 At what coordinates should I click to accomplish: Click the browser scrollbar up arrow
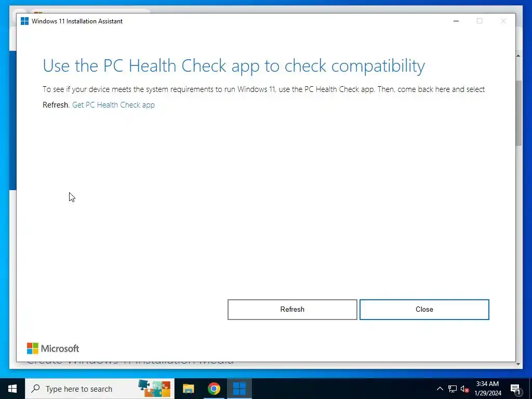[518, 55]
